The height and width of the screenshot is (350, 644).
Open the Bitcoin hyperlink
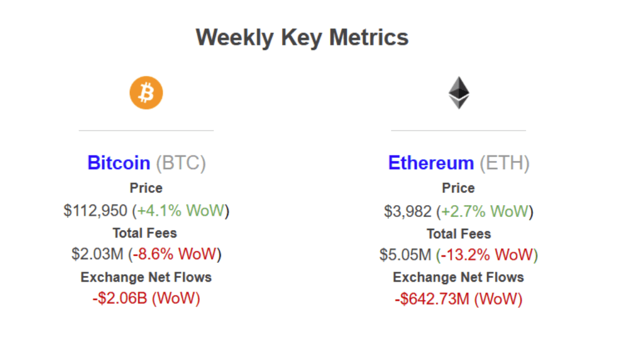pyautogui.click(x=119, y=163)
